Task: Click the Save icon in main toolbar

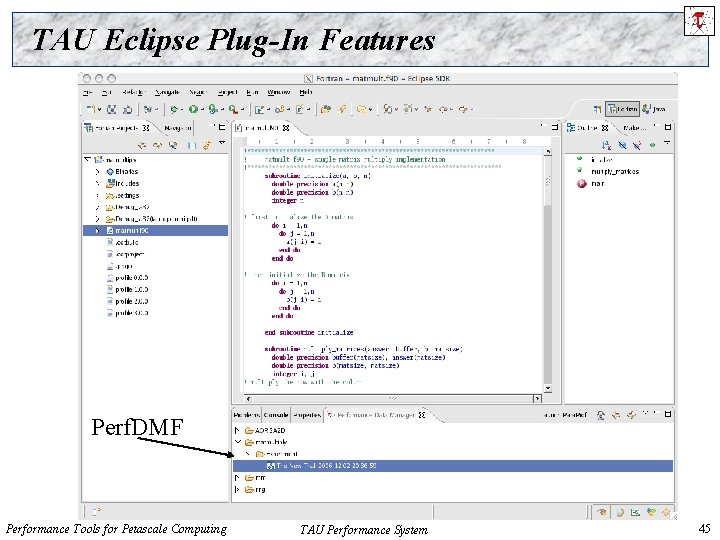Action: point(112,109)
